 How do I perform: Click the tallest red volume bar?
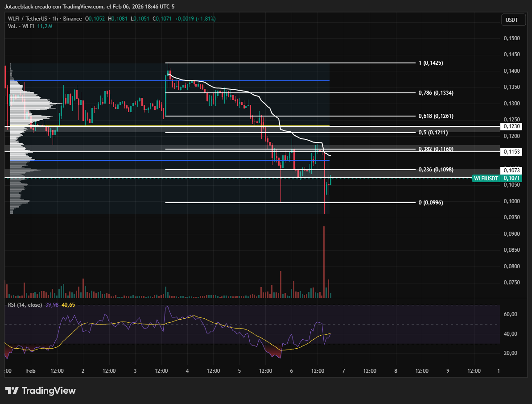click(324, 261)
